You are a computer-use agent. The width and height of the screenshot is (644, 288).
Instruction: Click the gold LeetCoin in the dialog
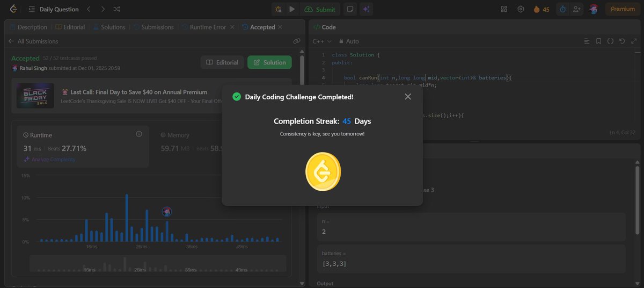pyautogui.click(x=323, y=171)
